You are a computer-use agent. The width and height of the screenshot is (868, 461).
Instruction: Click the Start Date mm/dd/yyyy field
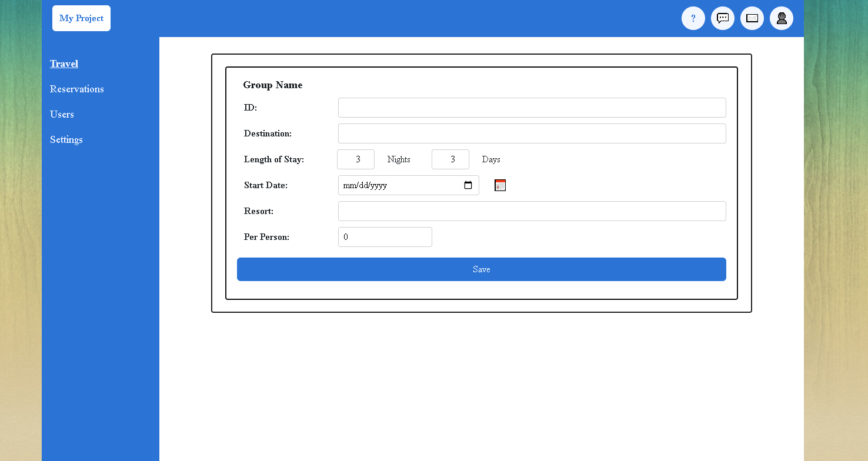[x=409, y=185]
